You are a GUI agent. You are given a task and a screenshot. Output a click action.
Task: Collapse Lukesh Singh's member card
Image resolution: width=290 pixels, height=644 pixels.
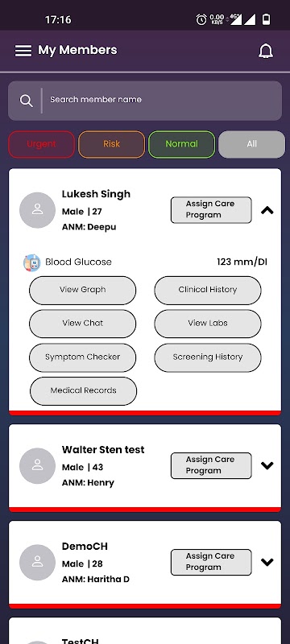(267, 210)
